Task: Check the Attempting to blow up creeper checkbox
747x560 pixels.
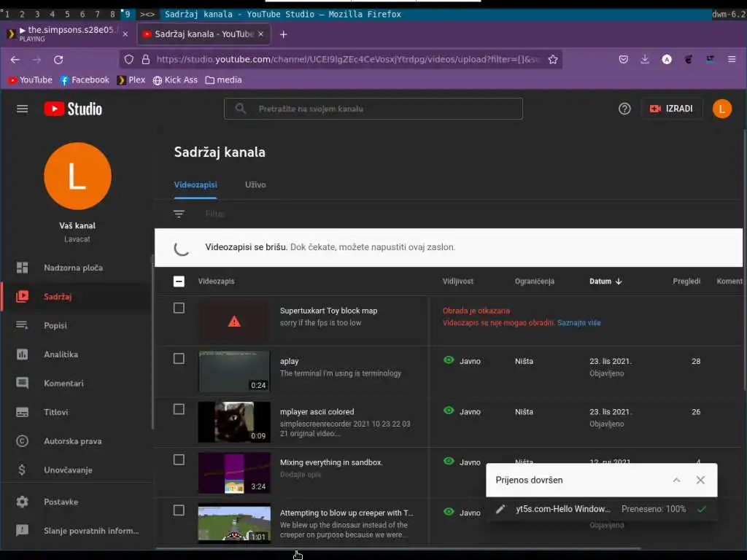Action: [179, 510]
